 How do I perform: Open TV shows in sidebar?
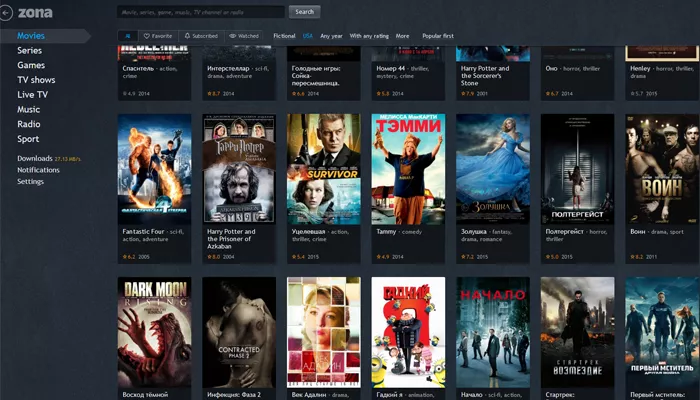(x=36, y=80)
